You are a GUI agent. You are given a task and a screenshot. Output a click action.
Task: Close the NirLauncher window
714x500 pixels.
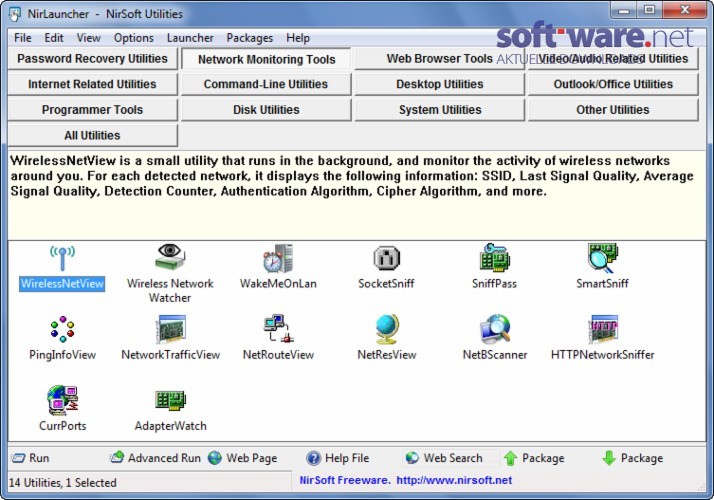pyautogui.click(x=684, y=10)
